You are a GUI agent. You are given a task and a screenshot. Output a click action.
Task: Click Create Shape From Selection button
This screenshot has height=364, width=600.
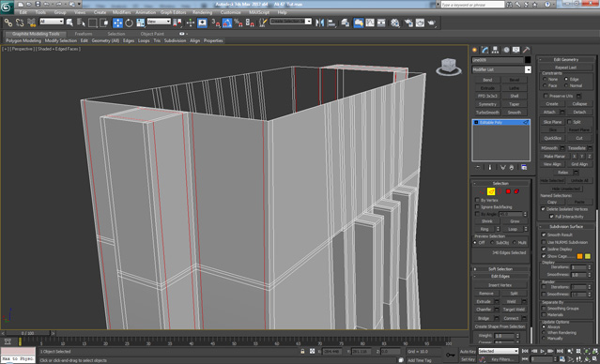[x=500, y=326]
